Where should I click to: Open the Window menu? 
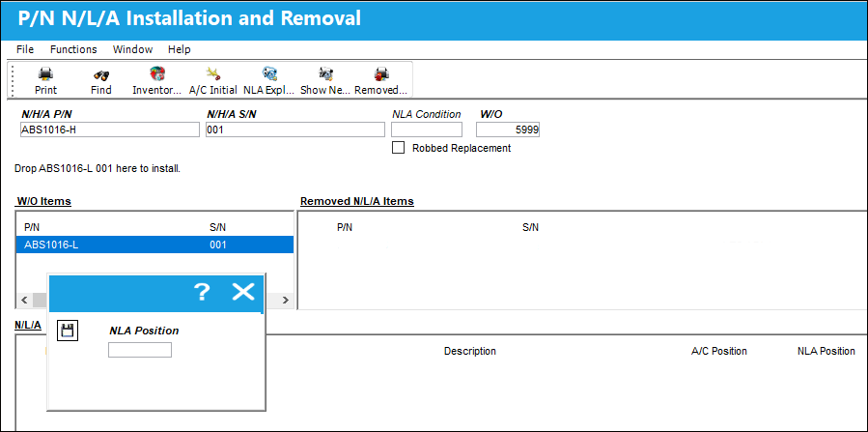133,49
